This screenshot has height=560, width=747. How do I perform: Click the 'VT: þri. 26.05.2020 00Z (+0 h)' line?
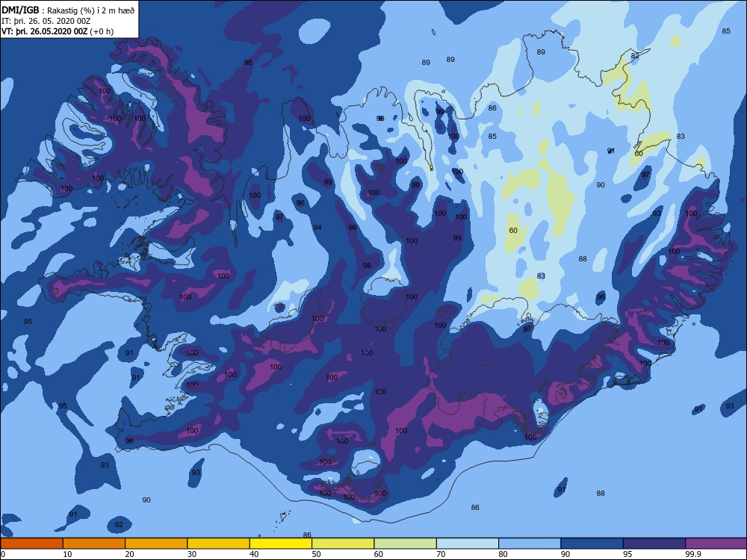(58, 31)
